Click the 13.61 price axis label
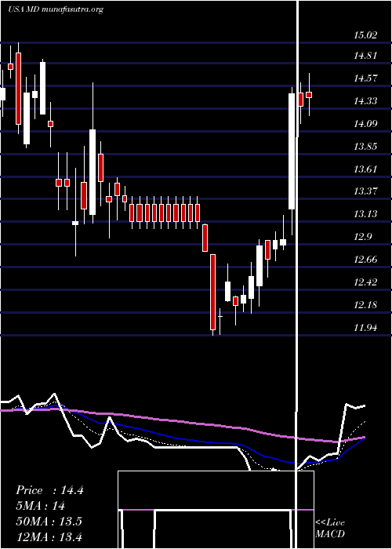 click(366, 169)
